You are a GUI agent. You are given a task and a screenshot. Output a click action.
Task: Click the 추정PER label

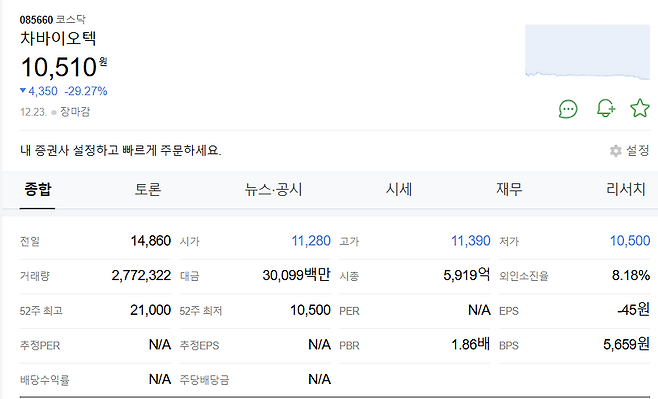(40, 346)
